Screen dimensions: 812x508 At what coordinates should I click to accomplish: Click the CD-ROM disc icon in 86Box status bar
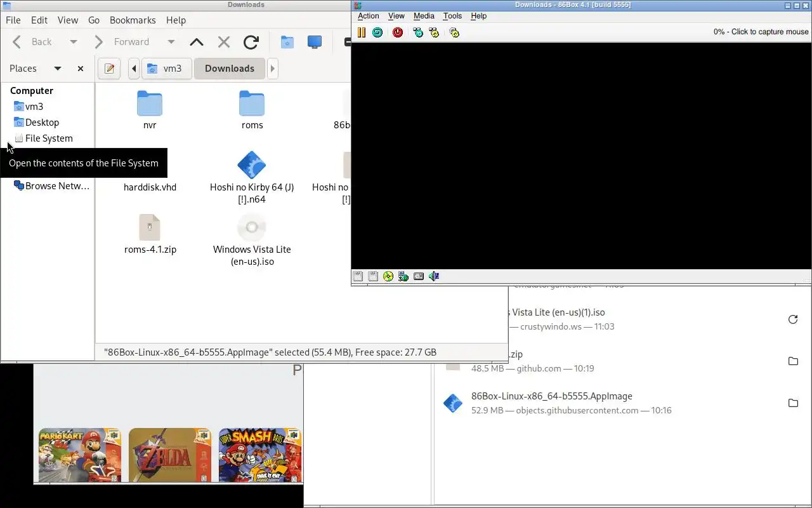(388, 276)
